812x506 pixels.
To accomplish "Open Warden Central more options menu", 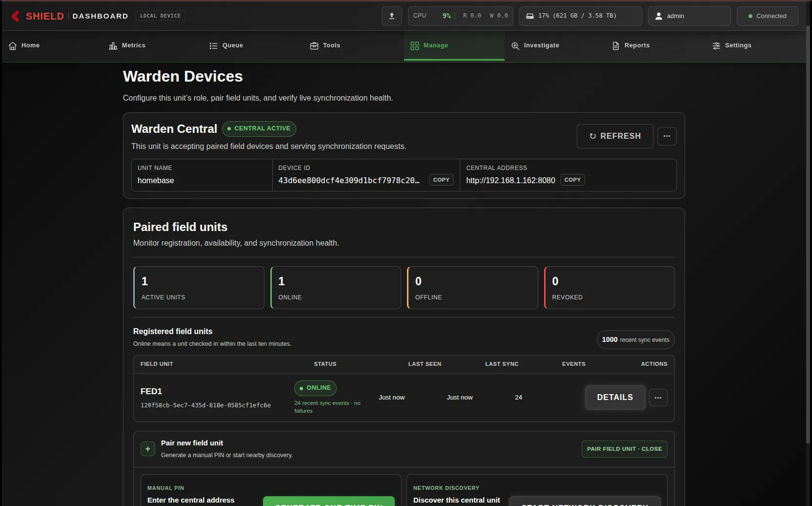I will (667, 136).
